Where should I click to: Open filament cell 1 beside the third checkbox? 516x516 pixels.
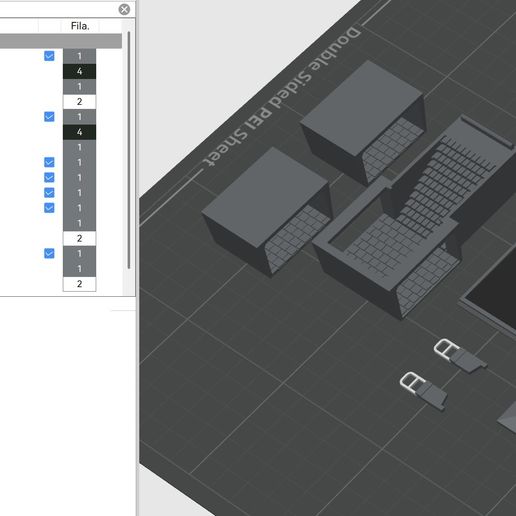click(x=79, y=162)
